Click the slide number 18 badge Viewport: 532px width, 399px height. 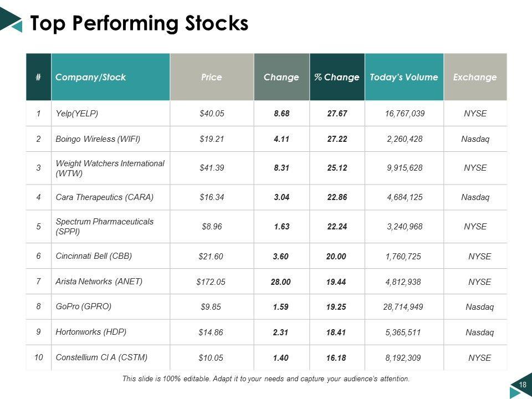coord(521,385)
